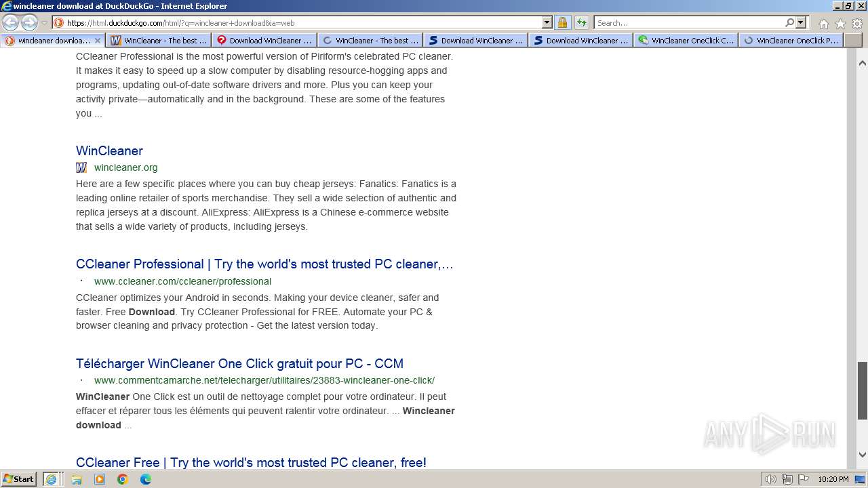Open the Windows Start menu
The height and width of the screenshot is (488, 868).
tap(19, 479)
